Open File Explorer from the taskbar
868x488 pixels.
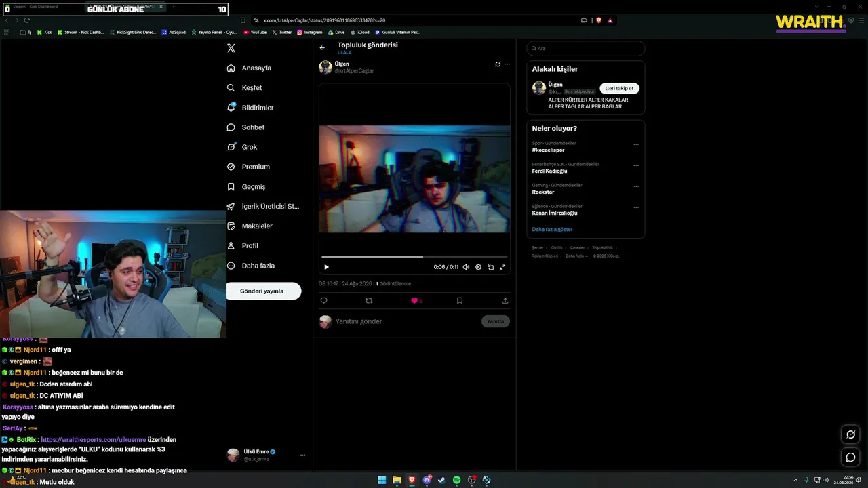(x=397, y=480)
